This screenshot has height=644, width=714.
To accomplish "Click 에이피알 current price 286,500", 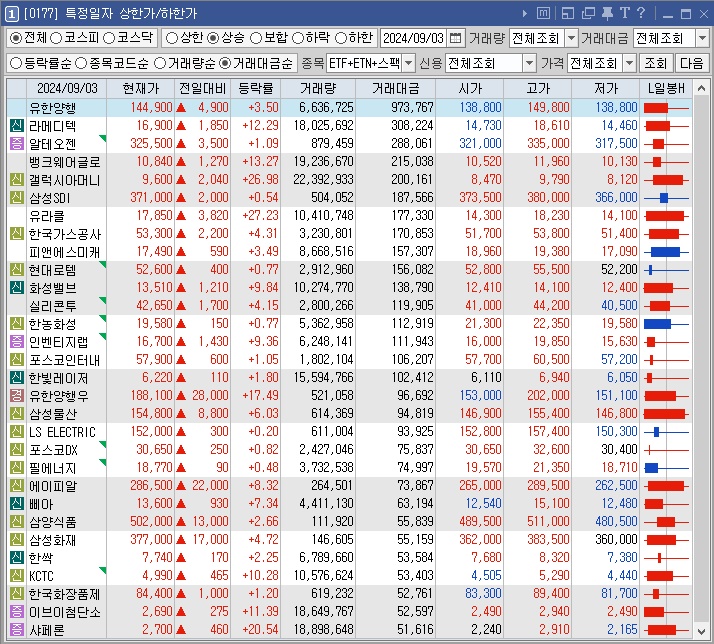I will click(151, 486).
